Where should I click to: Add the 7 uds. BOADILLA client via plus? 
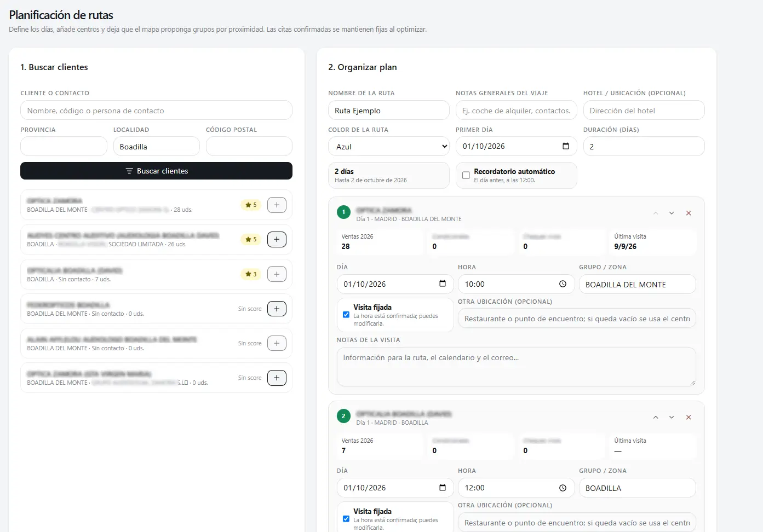(x=277, y=274)
